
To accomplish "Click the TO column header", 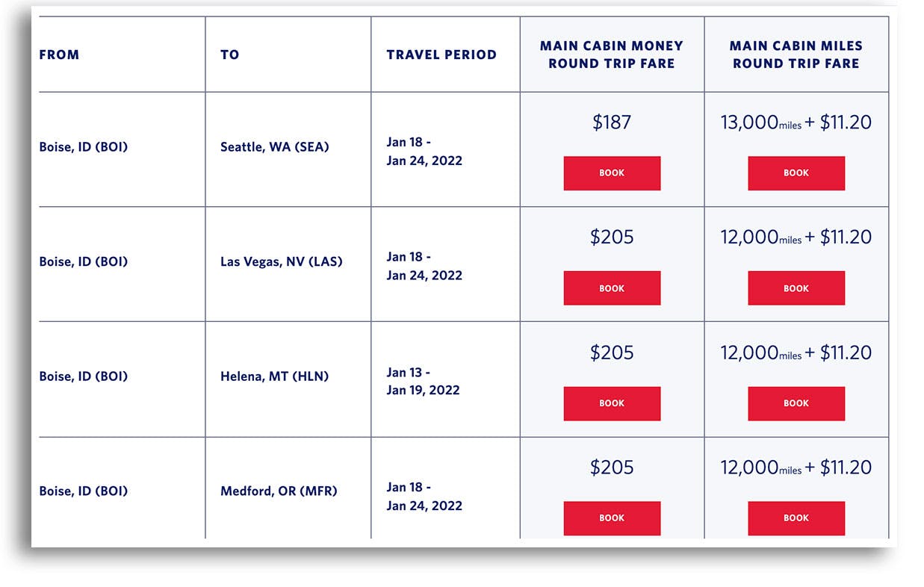I will pos(230,55).
